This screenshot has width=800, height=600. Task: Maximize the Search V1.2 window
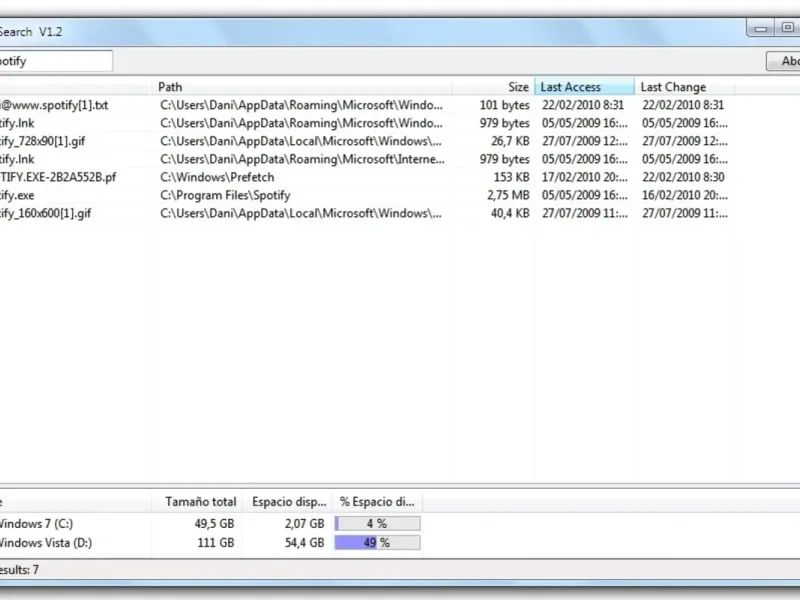click(787, 28)
